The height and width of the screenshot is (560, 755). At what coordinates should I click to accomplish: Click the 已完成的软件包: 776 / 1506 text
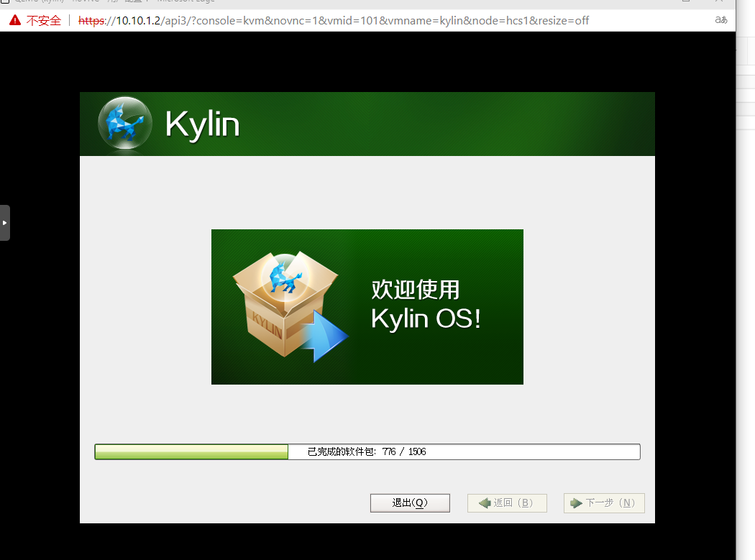[x=367, y=451]
